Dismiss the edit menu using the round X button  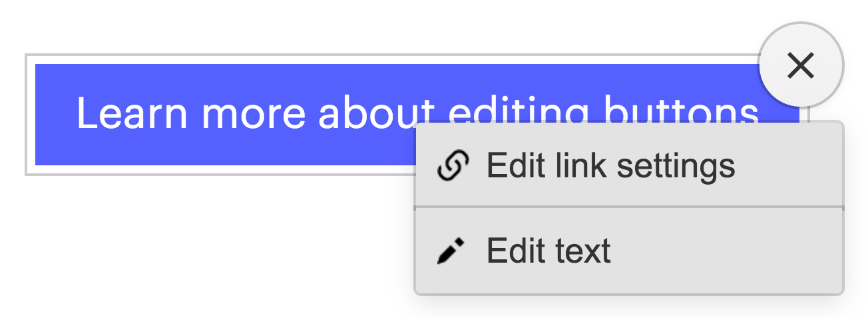click(801, 65)
